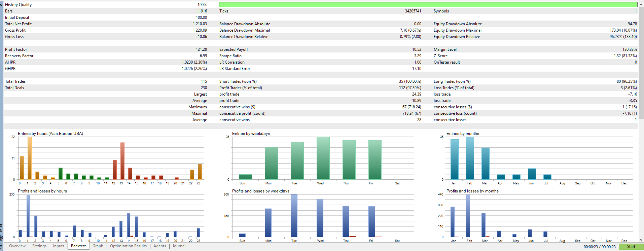Click the elapsed time 00:00:23 / 00:00:23
Screen dimensions: 644x251
600,247
